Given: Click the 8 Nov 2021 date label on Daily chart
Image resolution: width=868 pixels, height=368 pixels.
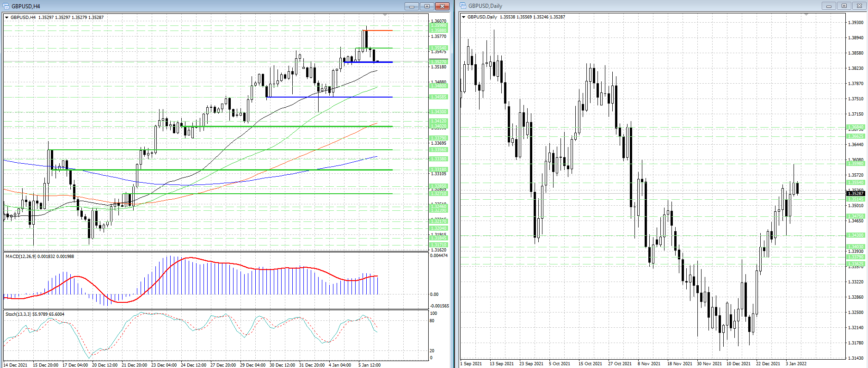Looking at the screenshot, I should point(649,364).
